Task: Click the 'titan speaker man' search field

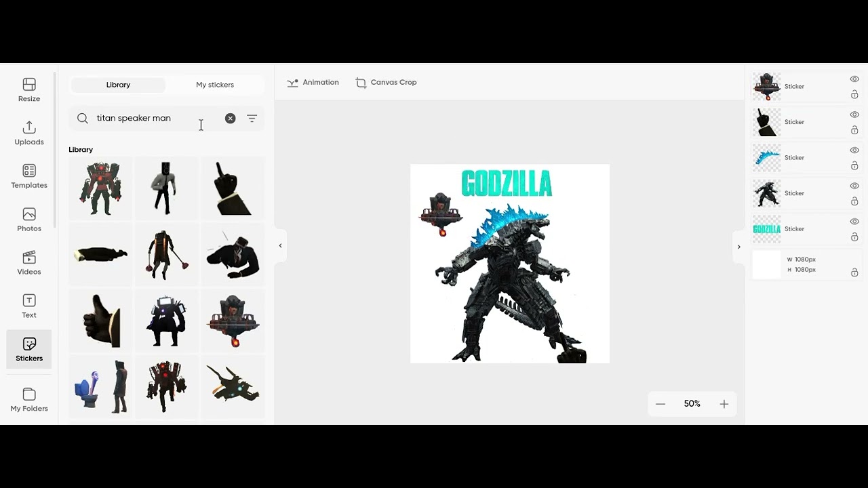Action: coord(158,118)
